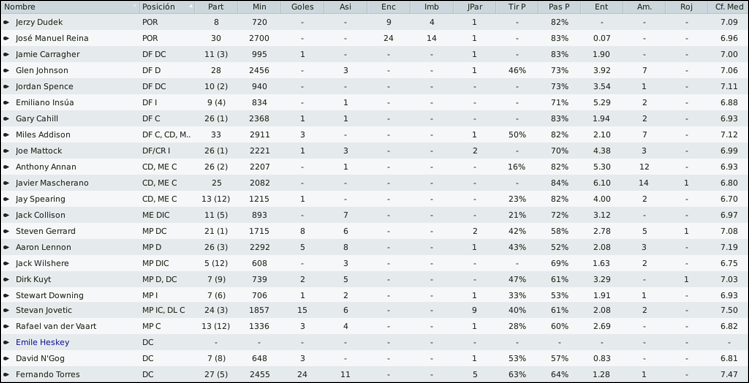Click the Pas P column header
749x383 pixels.
pos(559,7)
